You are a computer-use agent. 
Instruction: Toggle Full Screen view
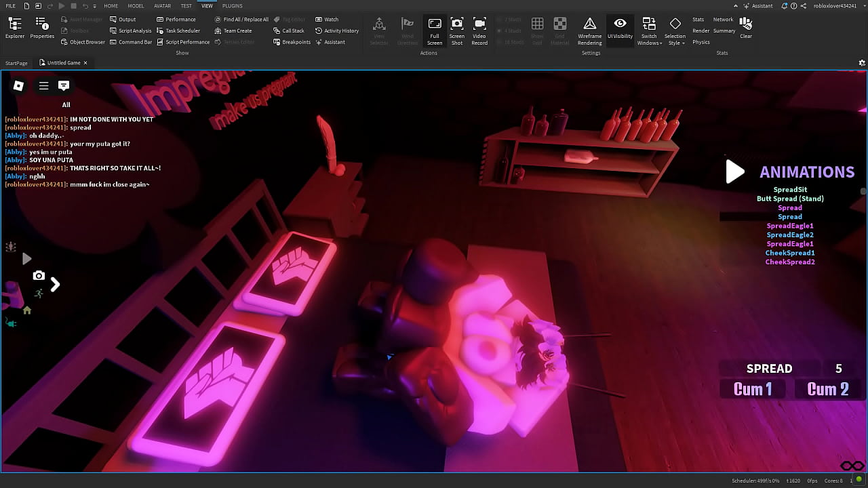(x=435, y=30)
